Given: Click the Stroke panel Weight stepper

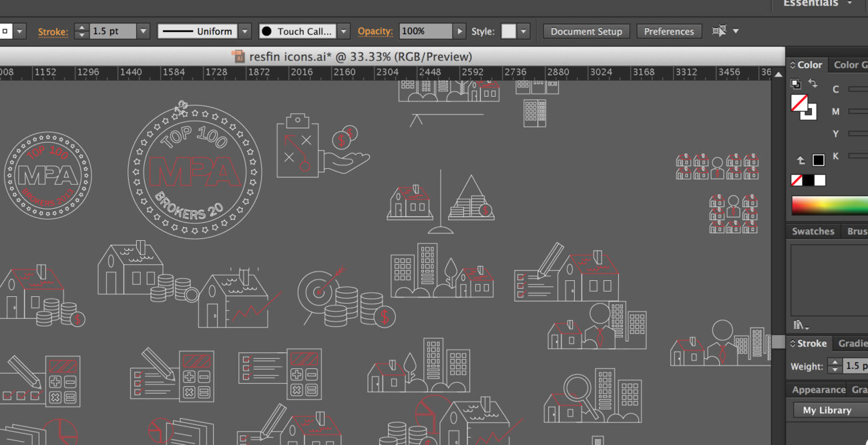Looking at the screenshot, I should tap(835, 366).
